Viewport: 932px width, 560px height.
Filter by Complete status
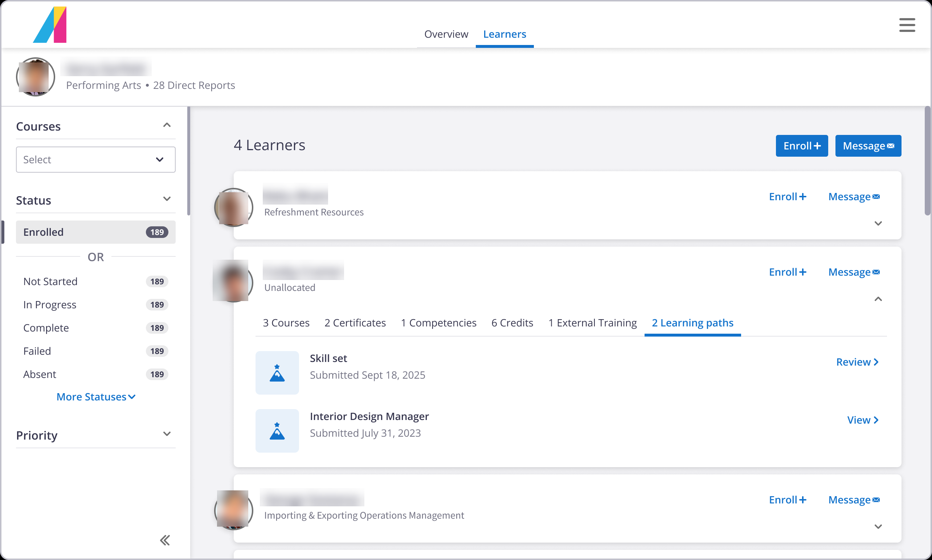[x=95, y=328]
